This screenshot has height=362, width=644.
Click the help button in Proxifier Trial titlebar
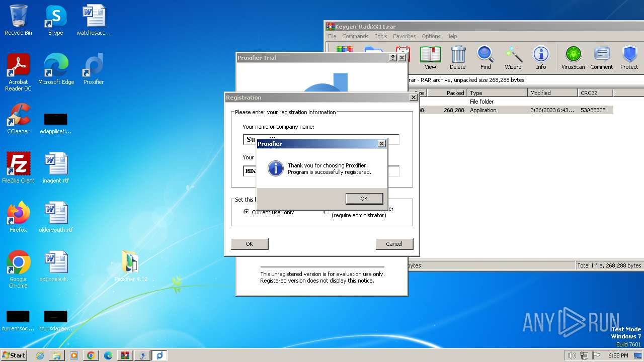click(x=393, y=58)
